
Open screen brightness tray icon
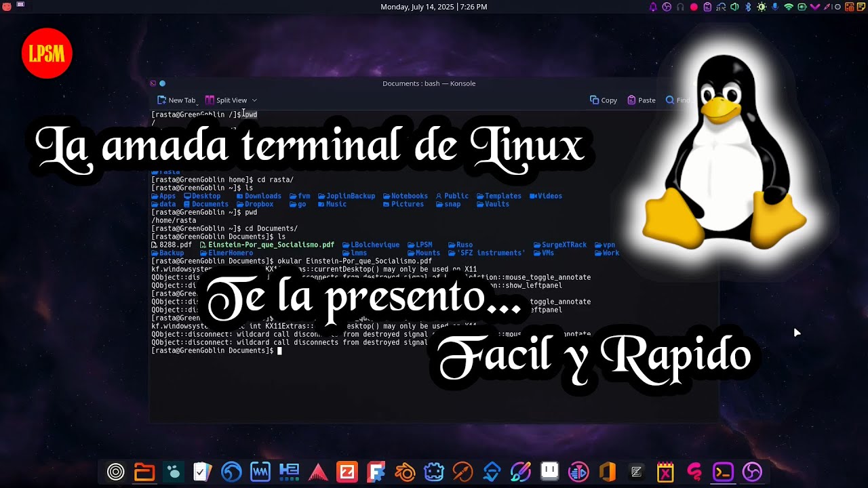[762, 7]
